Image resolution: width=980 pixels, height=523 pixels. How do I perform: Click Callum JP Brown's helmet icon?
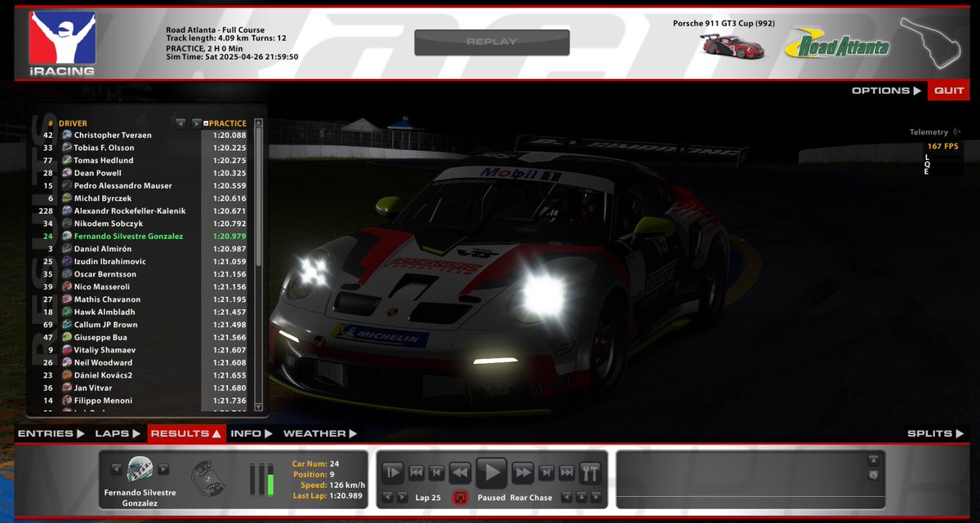click(x=67, y=325)
